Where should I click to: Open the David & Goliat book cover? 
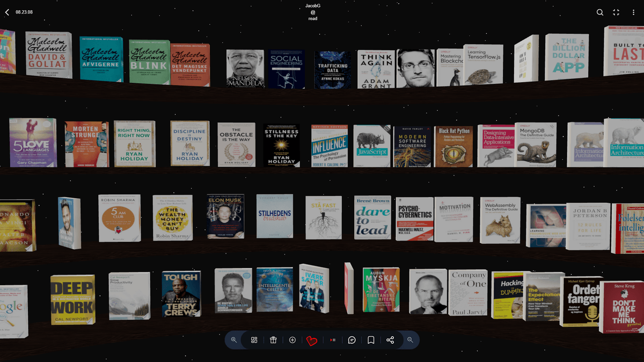click(x=48, y=55)
